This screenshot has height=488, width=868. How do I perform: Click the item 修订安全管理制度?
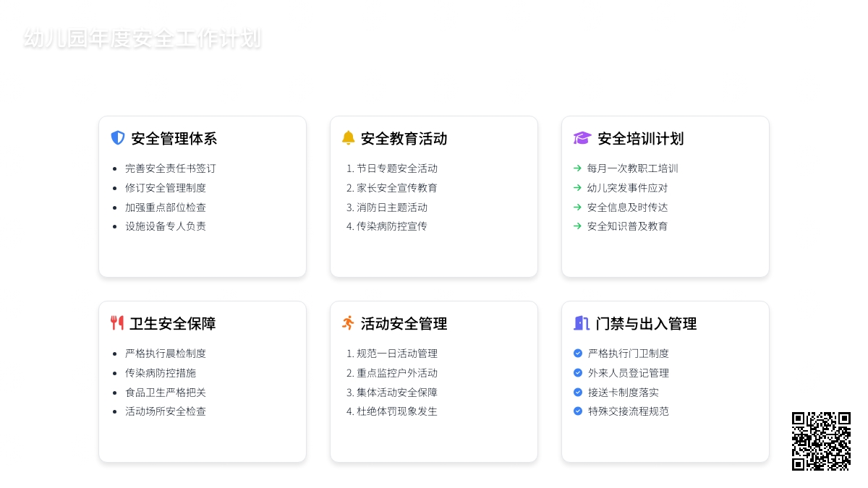coord(166,188)
